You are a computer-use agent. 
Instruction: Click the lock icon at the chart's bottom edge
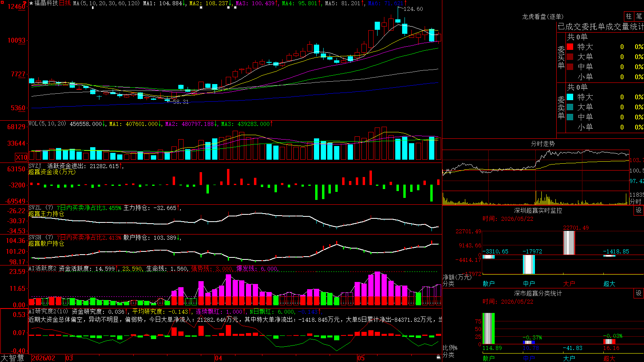click(x=438, y=357)
